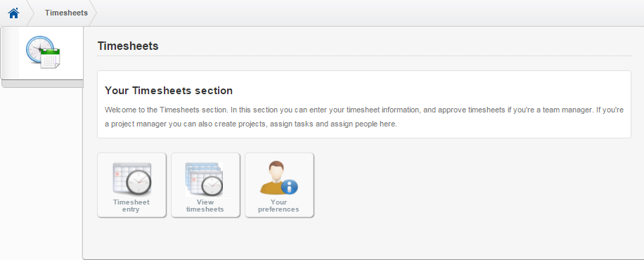The width and height of the screenshot is (644, 260).
Task: Click the clock face on Timesheet entry tile
Action: pyautogui.click(x=139, y=183)
